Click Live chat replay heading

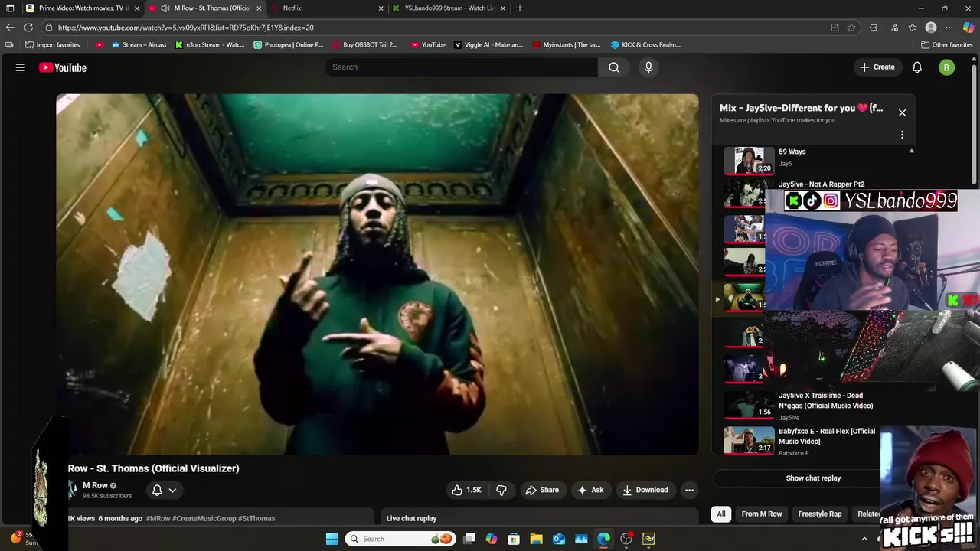pyautogui.click(x=411, y=518)
